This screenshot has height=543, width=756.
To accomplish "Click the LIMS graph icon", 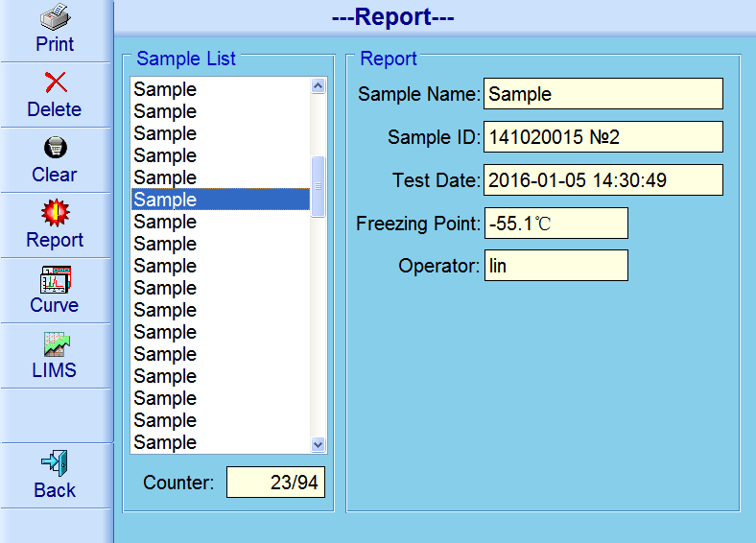I will click(57, 344).
